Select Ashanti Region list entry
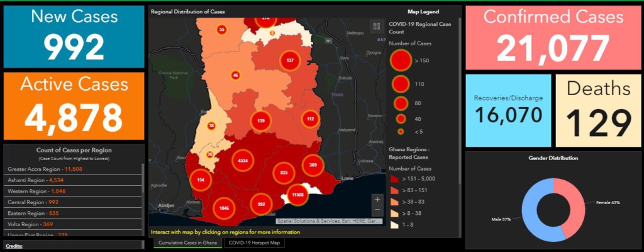644x252 pixels. point(35,180)
